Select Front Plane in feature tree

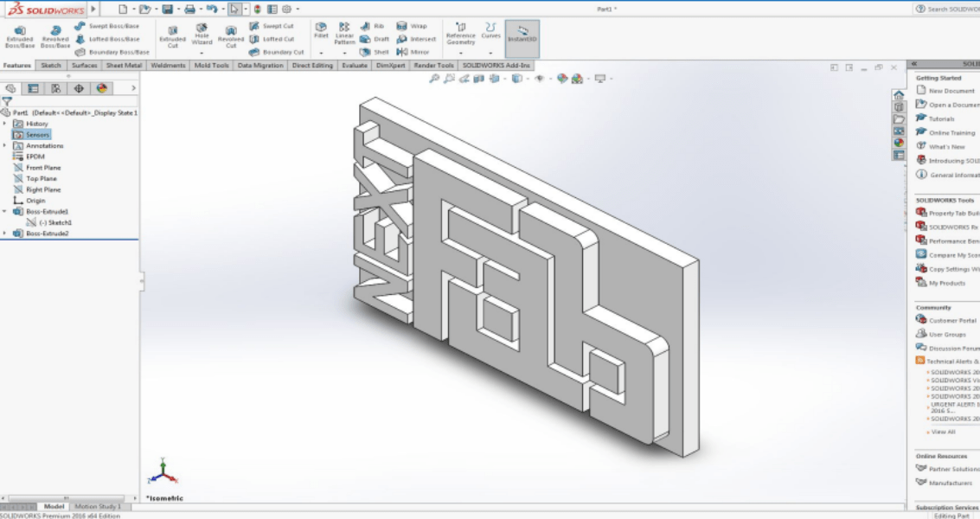tap(42, 167)
